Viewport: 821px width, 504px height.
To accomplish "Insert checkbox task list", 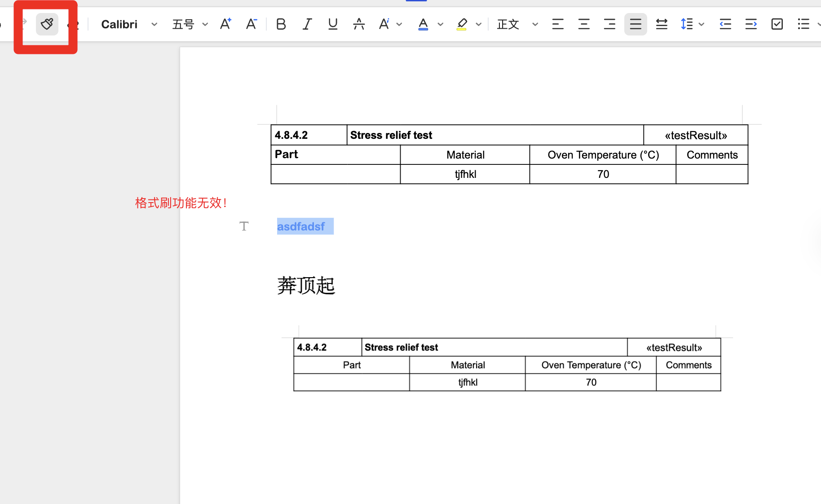I will click(777, 24).
